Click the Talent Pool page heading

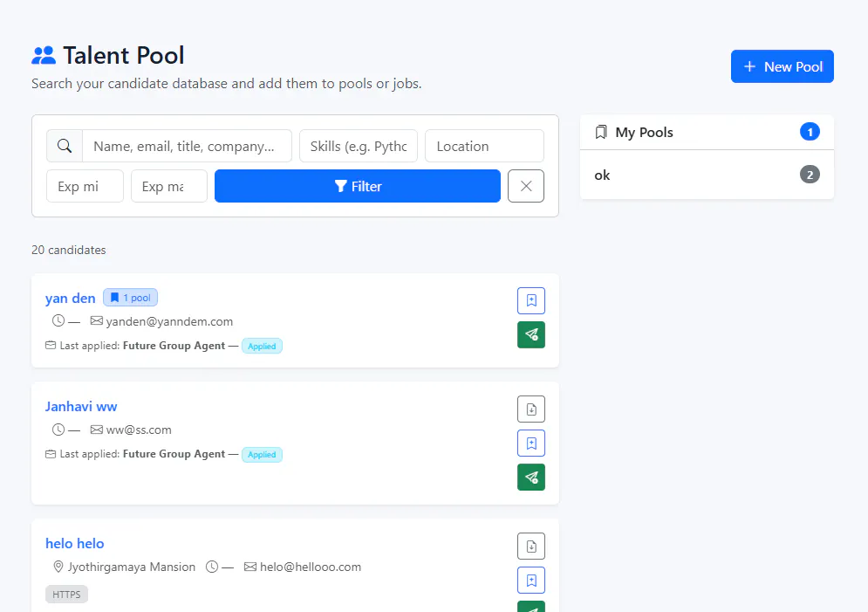click(x=124, y=55)
